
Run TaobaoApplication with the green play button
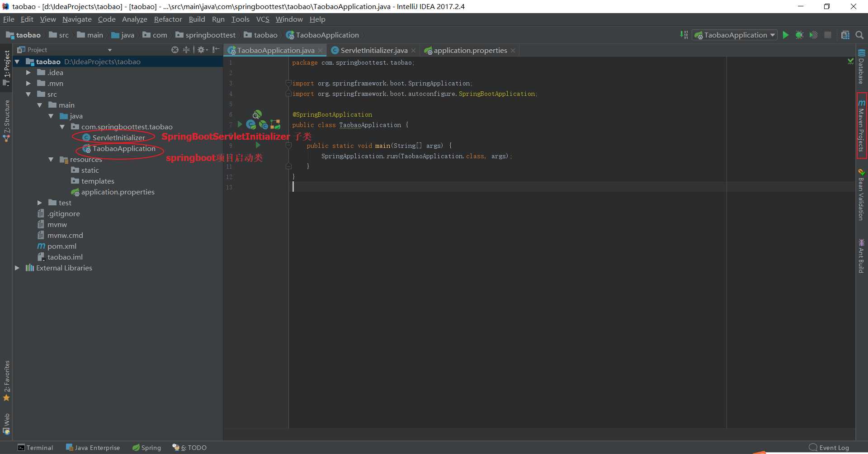tap(786, 35)
